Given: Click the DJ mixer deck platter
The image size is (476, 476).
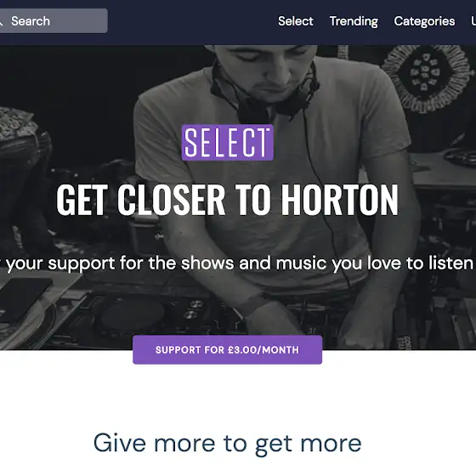Looking at the screenshot, I should (132, 315).
